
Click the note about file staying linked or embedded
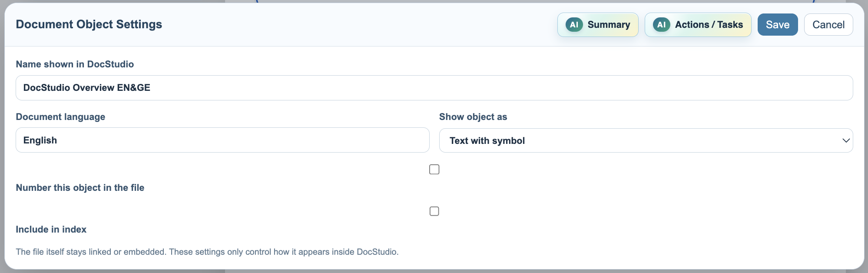tap(207, 252)
